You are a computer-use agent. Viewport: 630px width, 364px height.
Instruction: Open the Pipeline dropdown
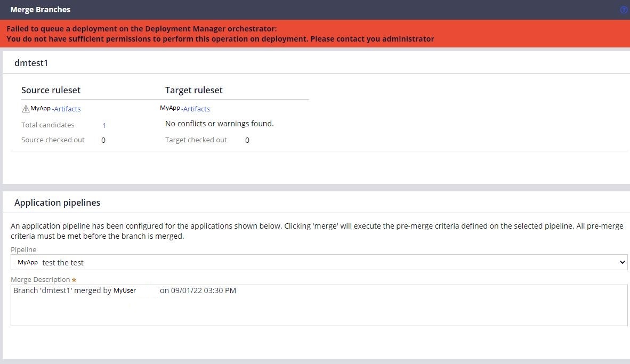coord(319,262)
